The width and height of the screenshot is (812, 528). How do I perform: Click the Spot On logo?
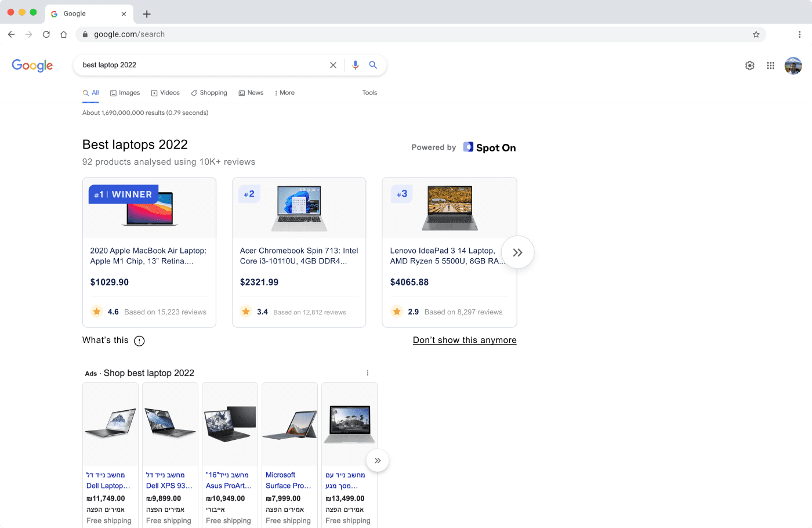(x=490, y=147)
